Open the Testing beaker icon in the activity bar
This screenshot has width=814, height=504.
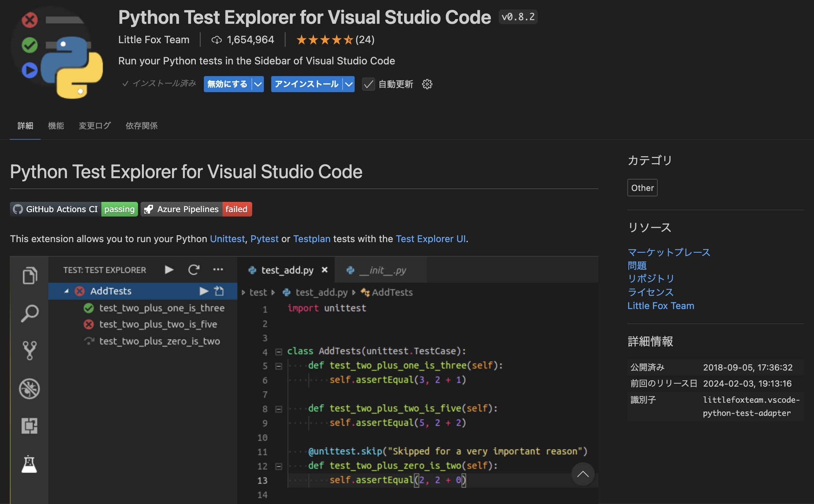pos(29,464)
